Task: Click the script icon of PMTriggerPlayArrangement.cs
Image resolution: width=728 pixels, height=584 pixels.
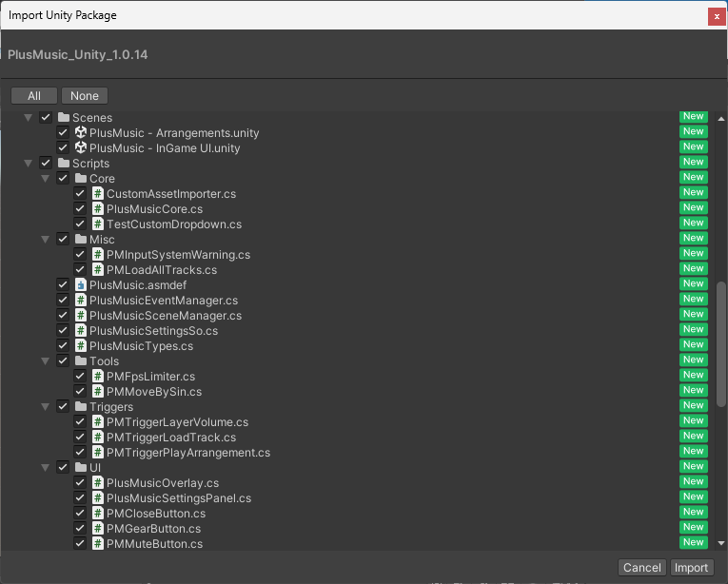Action: click(97, 452)
